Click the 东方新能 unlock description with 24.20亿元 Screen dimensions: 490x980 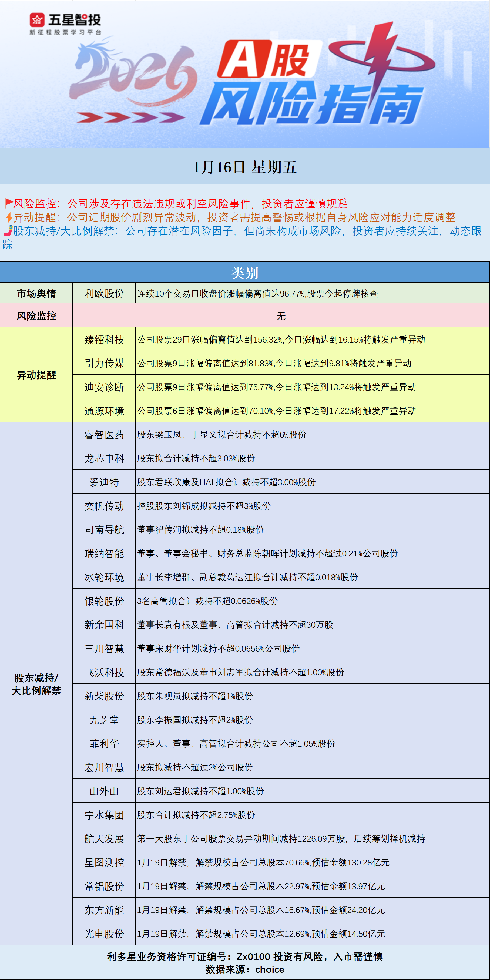[261, 910]
